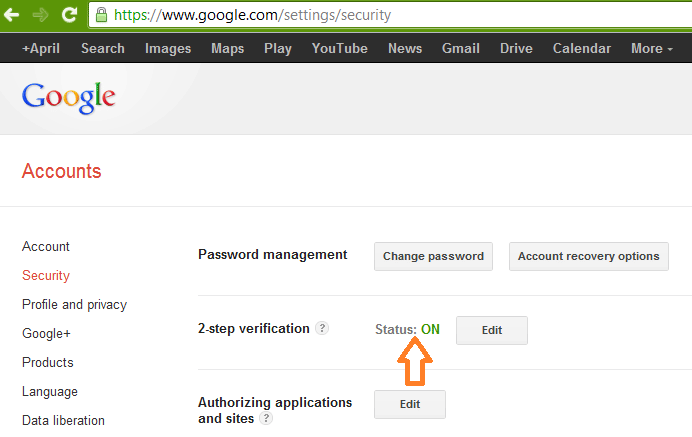This screenshot has height=437, width=692.
Task: Open Drive in the top bar
Action: pos(516,48)
